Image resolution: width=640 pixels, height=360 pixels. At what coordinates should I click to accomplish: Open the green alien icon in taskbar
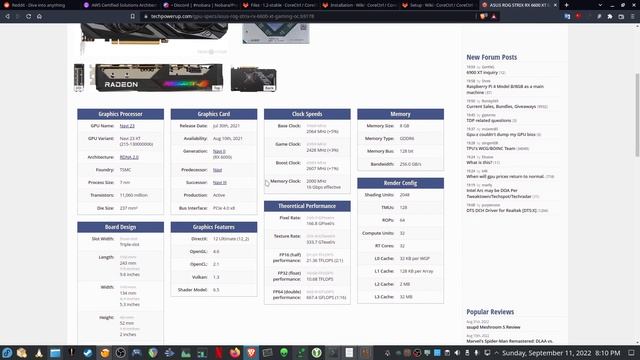click(284, 353)
